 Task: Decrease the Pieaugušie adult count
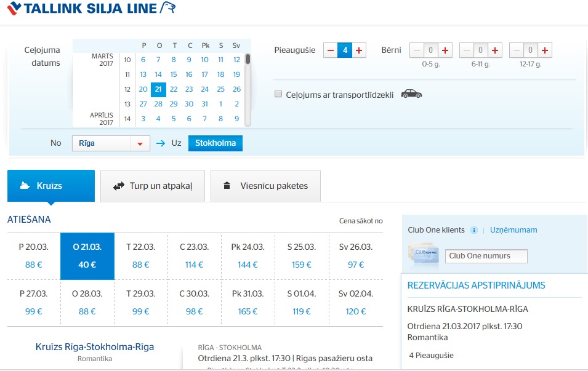pyautogui.click(x=331, y=50)
